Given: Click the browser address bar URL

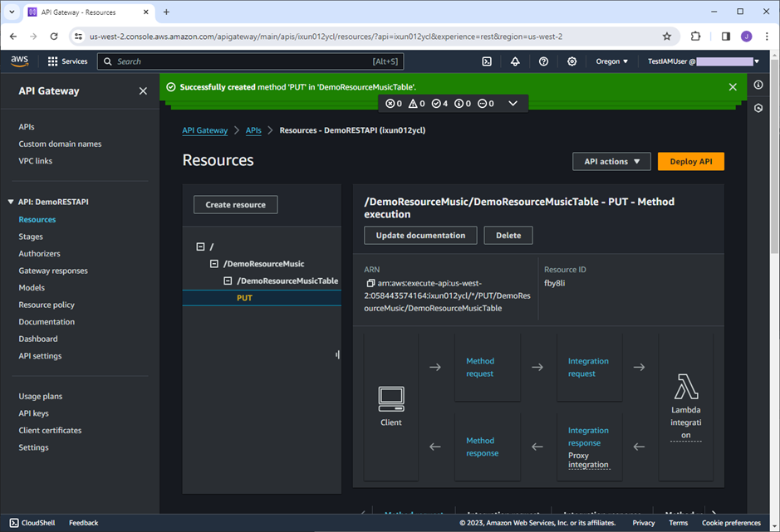Looking at the screenshot, I should point(326,37).
